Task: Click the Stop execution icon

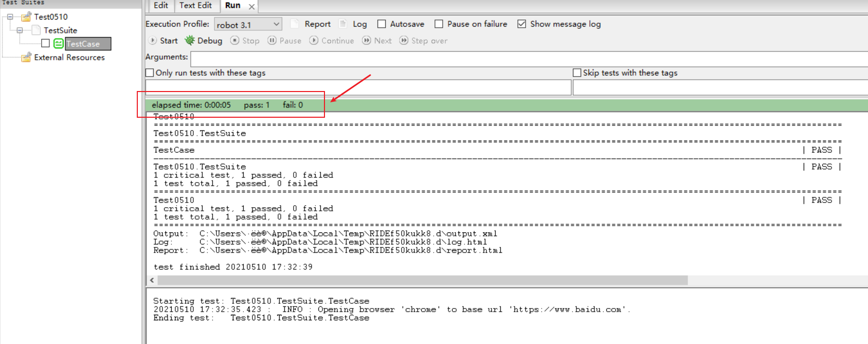Action: [234, 40]
